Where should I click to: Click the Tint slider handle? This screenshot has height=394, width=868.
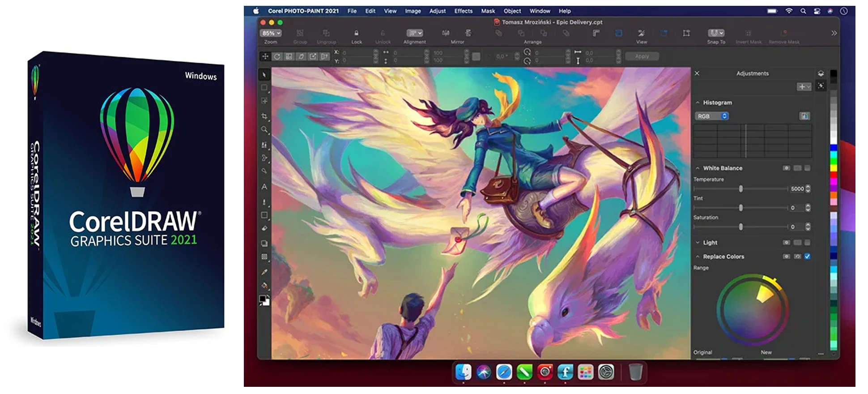[x=741, y=208]
